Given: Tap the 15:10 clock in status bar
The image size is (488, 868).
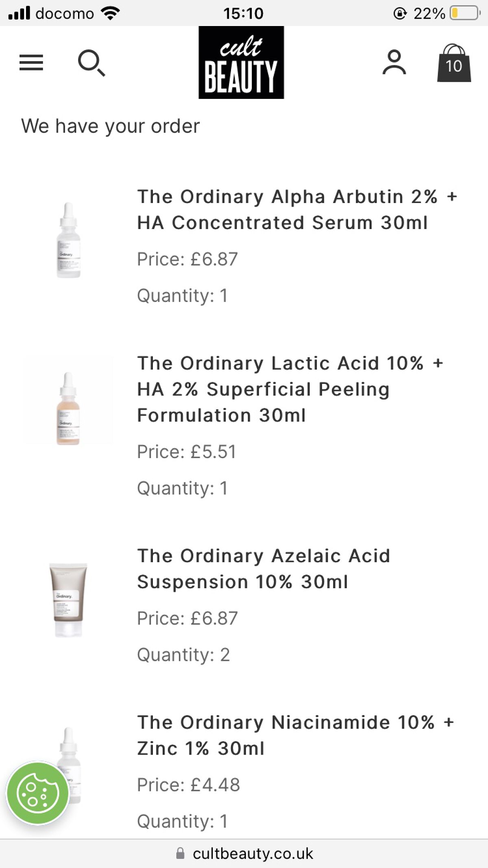Looking at the screenshot, I should 244,13.
